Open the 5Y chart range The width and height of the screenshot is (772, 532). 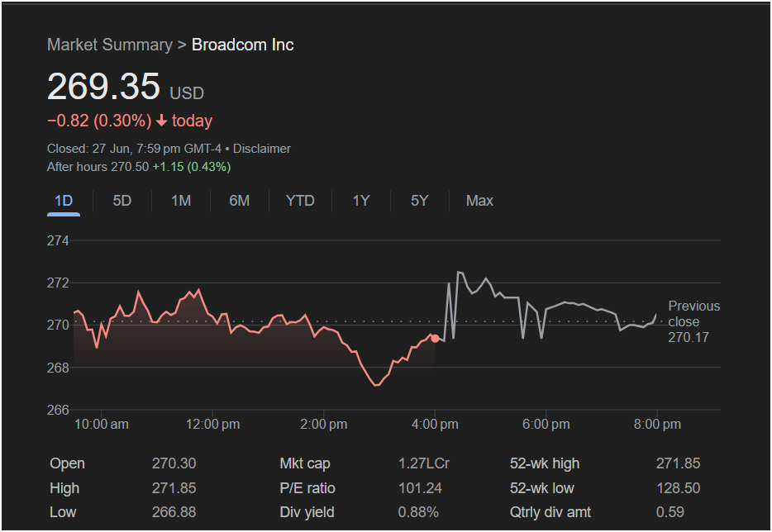click(420, 201)
